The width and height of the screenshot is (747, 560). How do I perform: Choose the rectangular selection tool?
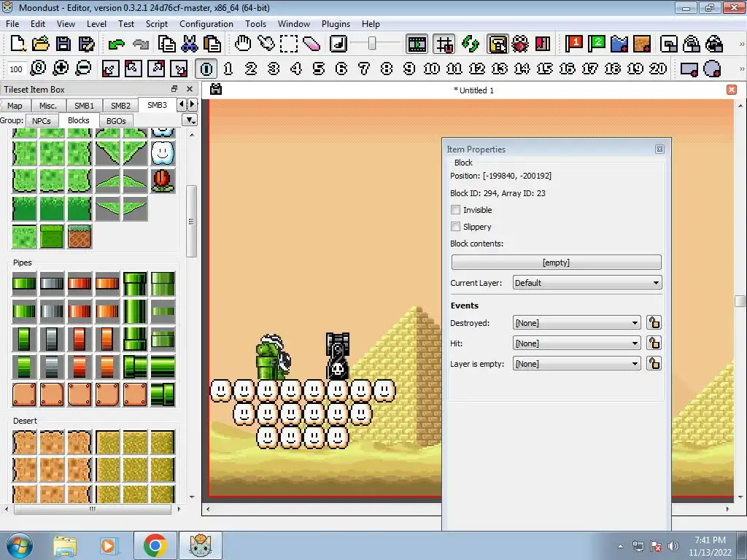[289, 44]
